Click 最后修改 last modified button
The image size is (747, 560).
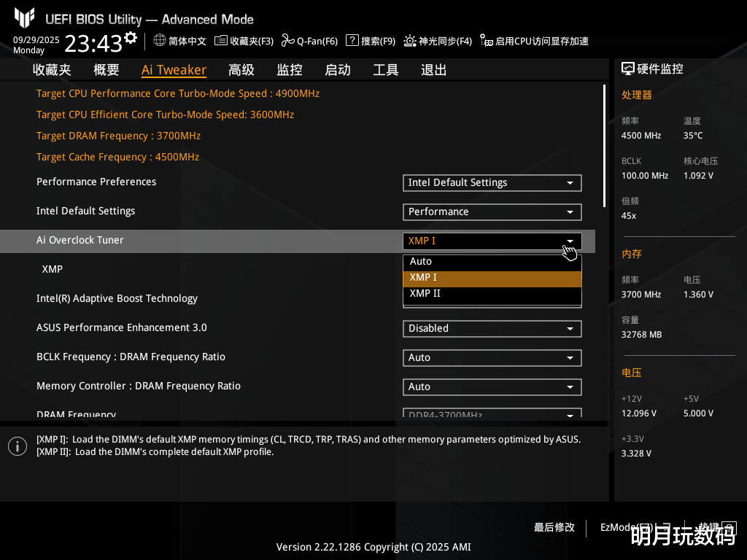(554, 527)
